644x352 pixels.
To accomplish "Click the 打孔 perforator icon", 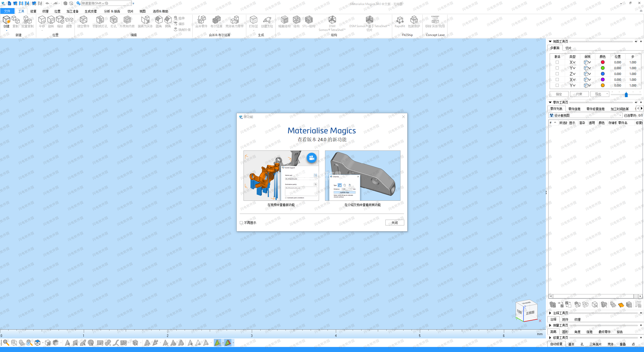I will (x=113, y=22).
